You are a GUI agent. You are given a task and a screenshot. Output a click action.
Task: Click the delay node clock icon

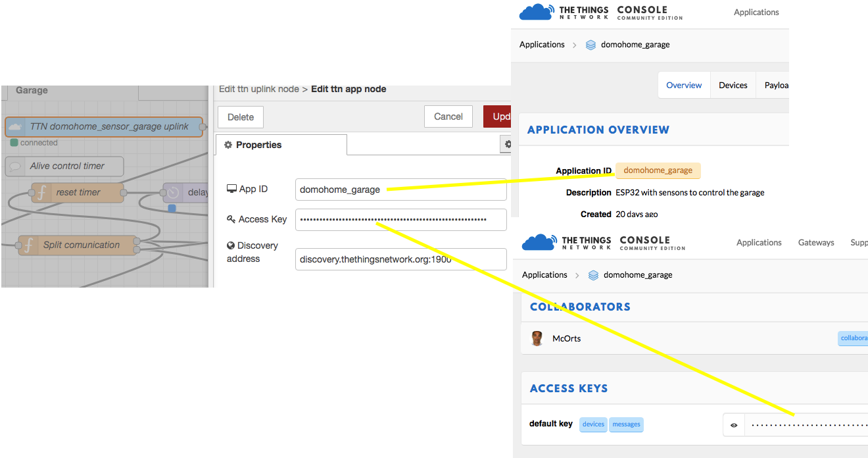(173, 193)
